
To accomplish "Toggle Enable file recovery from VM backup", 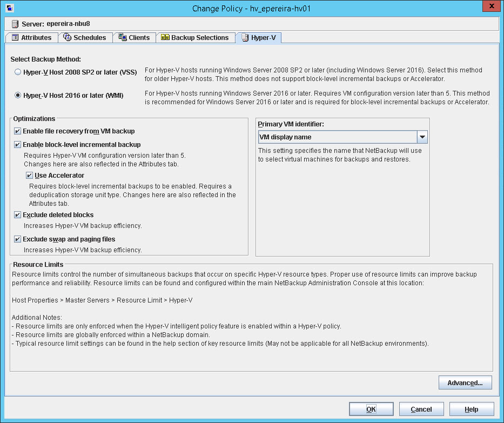I will click(x=17, y=131).
